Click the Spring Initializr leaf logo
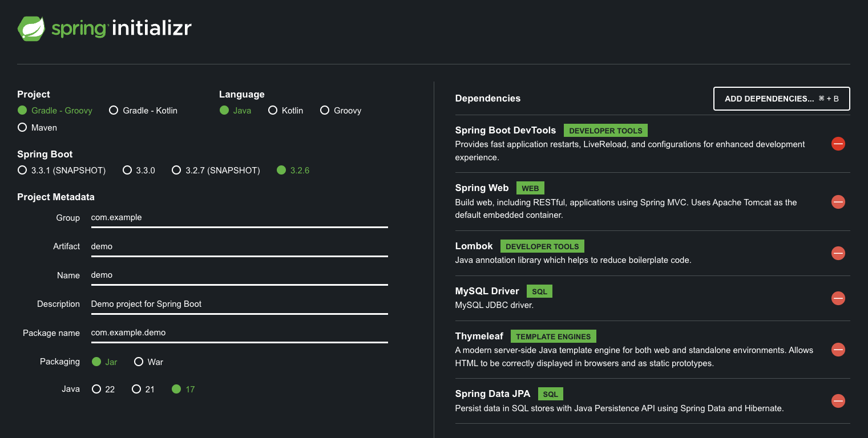The width and height of the screenshot is (868, 438). pyautogui.click(x=31, y=29)
